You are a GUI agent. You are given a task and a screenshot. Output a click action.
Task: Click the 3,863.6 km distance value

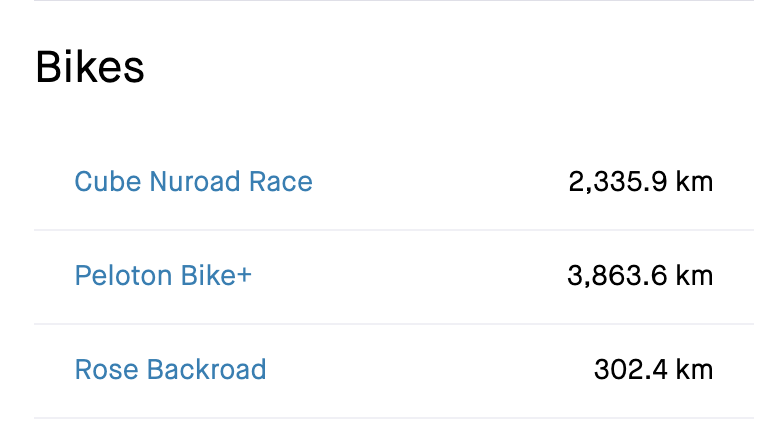point(640,276)
